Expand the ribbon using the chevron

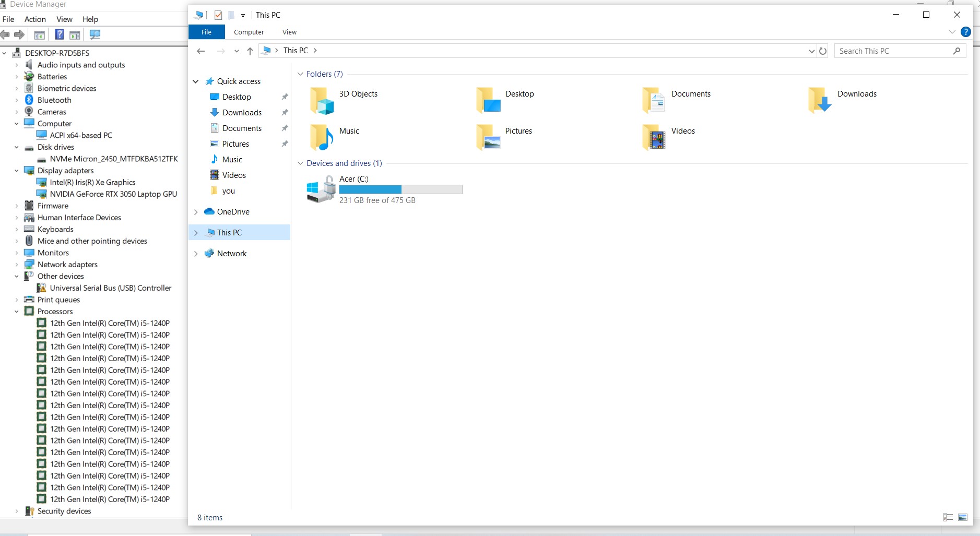coord(952,32)
